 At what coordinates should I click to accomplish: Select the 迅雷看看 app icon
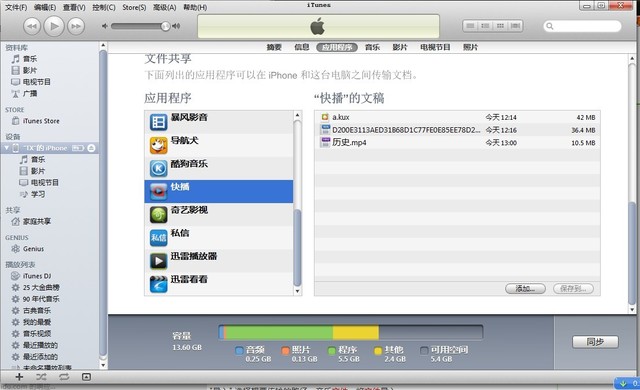(x=158, y=284)
